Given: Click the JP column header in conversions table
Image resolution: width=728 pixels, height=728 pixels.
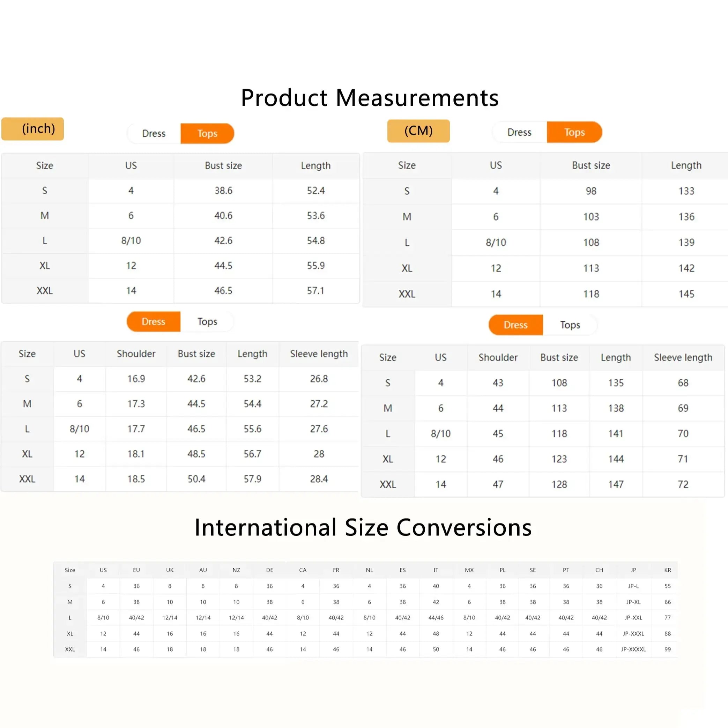Looking at the screenshot, I should click(633, 570).
